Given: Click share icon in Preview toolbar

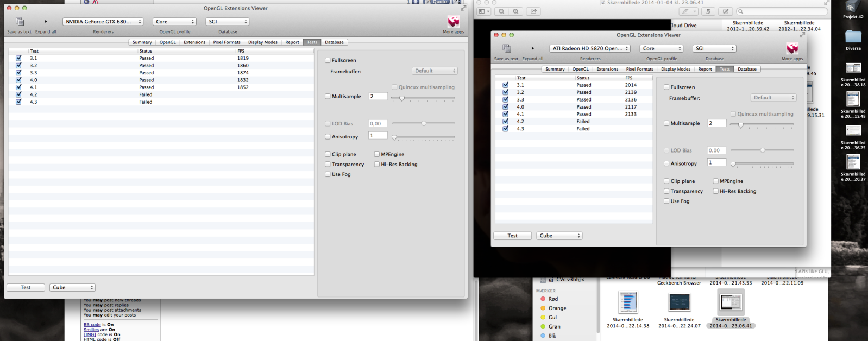Looking at the screenshot, I should [x=533, y=11].
